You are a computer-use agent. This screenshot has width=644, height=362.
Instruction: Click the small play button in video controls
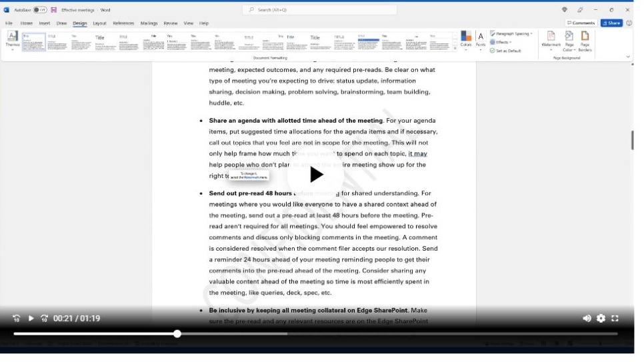(x=31, y=319)
